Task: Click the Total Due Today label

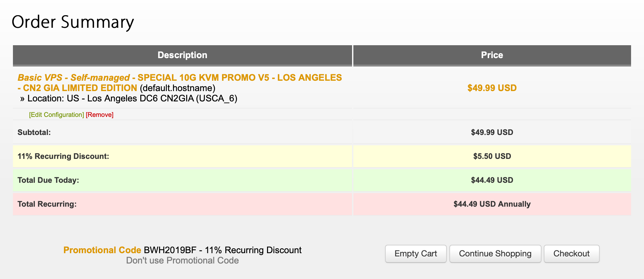Action: pyautogui.click(x=48, y=180)
